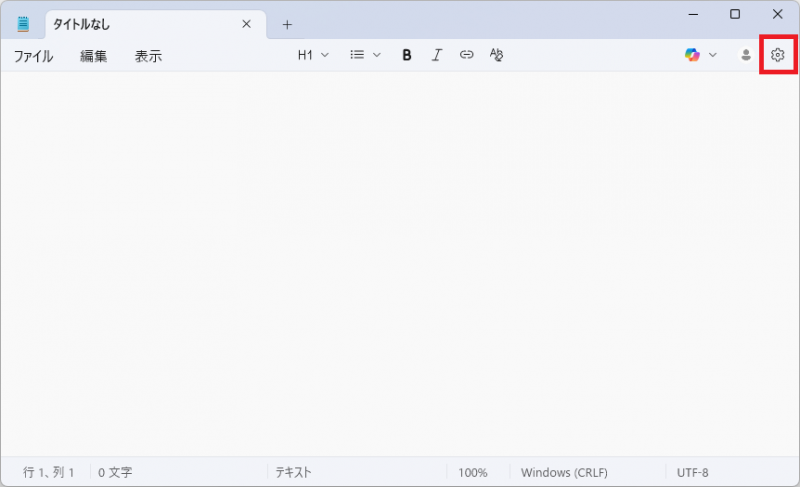
Task: Add a new tab with the plus button
Action: coord(287,24)
